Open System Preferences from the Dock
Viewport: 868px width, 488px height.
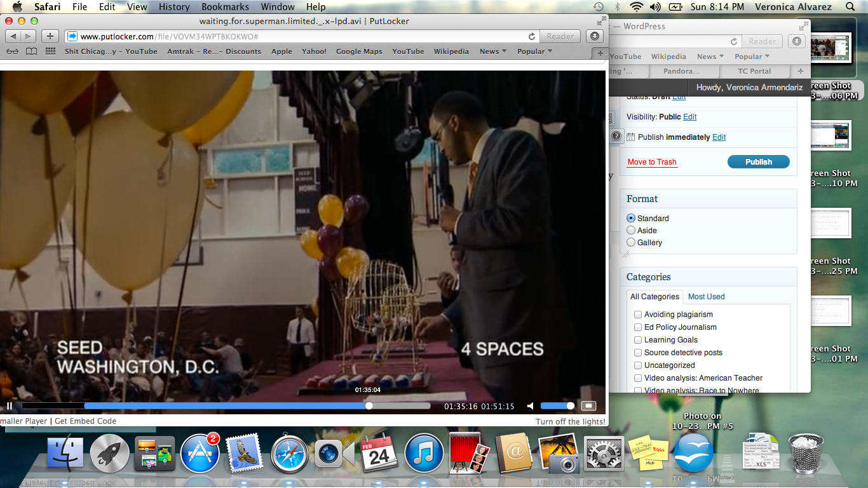(x=603, y=454)
